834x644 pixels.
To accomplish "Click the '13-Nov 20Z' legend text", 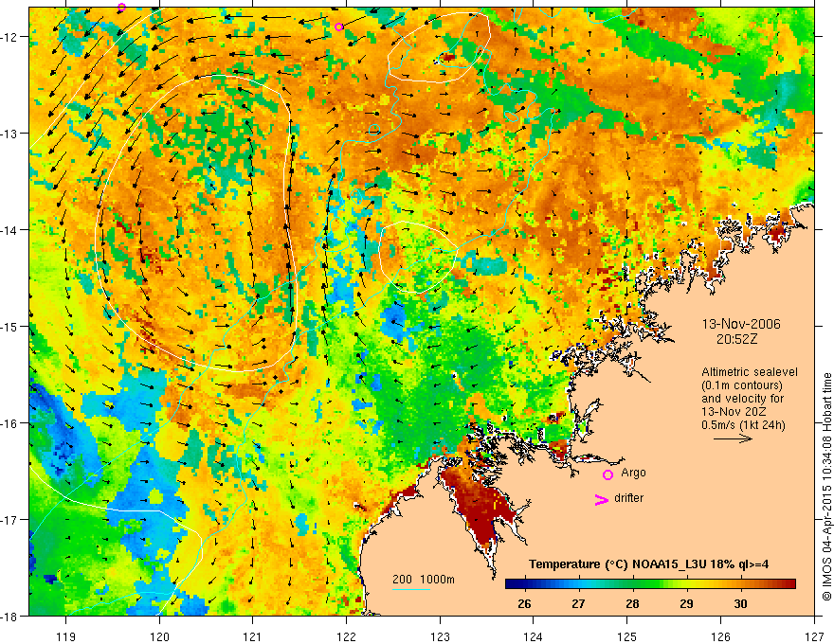I will coord(732,412).
